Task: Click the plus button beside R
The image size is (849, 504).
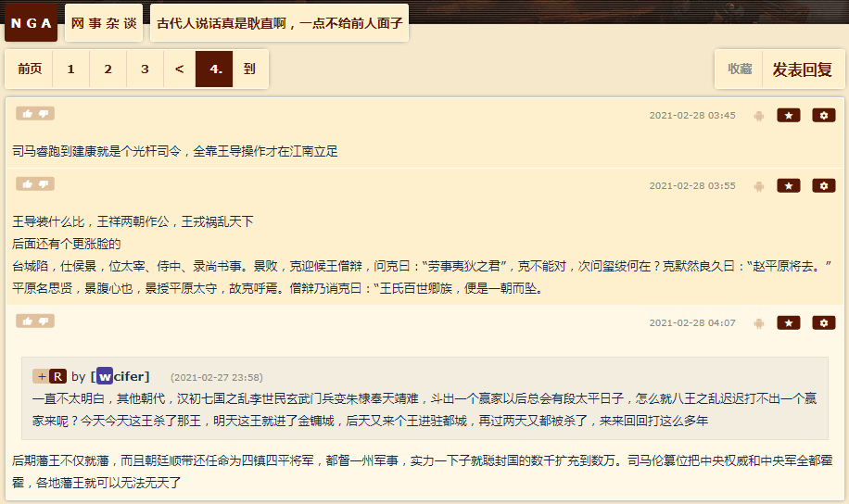Action: point(41,376)
